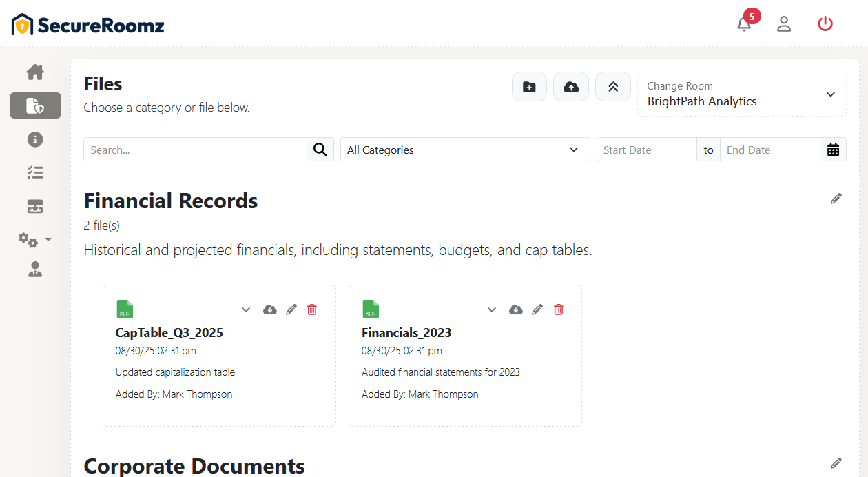
Task: Open the notifications bell with 5 alerts
Action: tap(744, 24)
